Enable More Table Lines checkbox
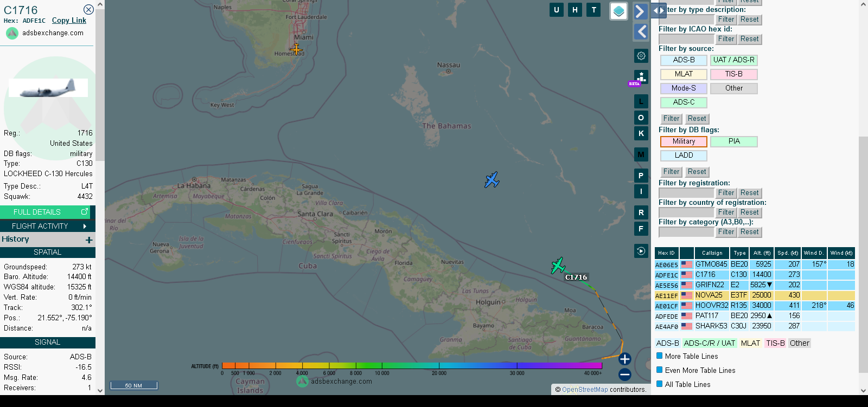Image resolution: width=868 pixels, height=407 pixels. [x=660, y=356]
